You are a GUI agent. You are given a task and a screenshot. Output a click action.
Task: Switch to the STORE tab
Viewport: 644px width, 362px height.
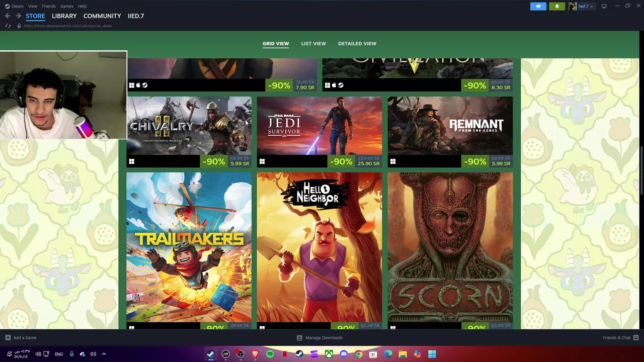(35, 16)
